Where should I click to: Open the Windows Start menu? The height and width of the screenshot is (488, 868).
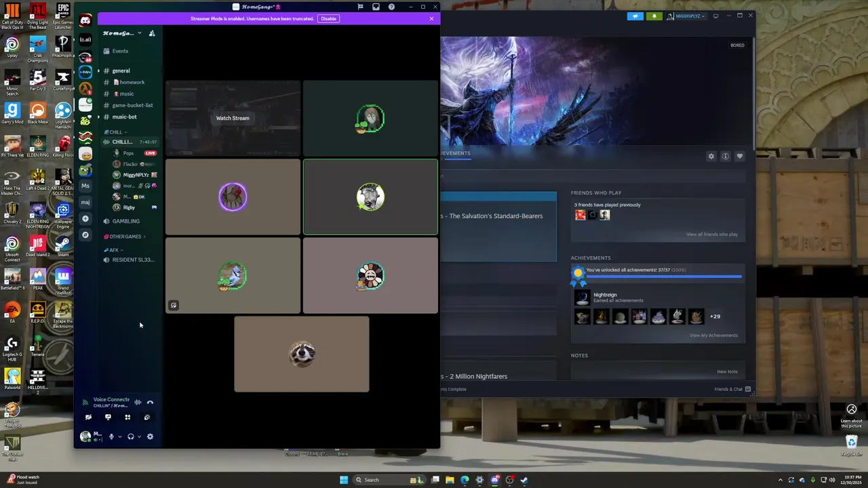(x=344, y=480)
